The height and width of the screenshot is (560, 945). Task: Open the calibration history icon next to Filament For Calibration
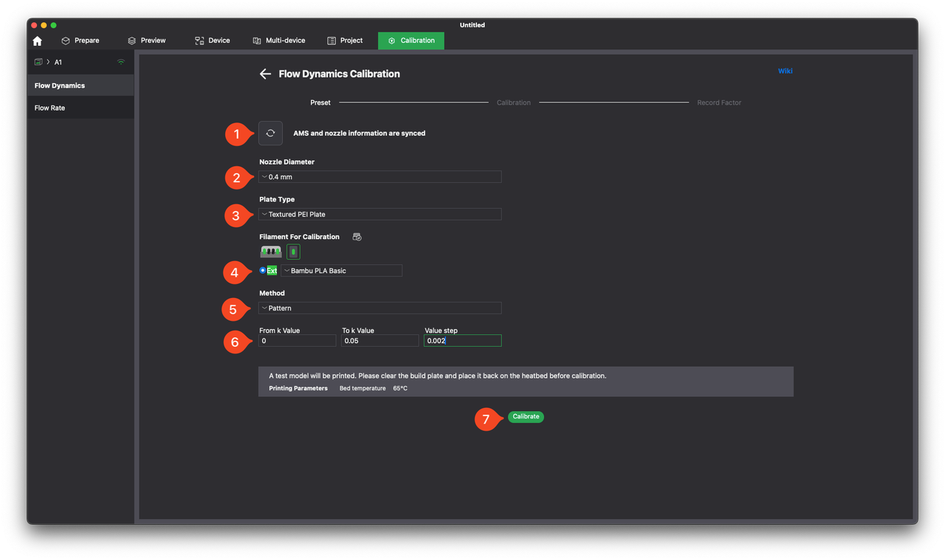(x=357, y=237)
